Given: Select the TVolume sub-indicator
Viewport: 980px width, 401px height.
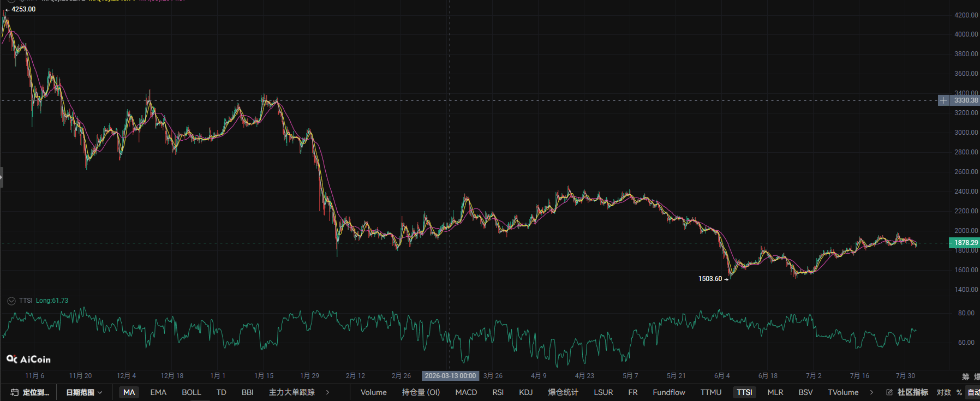Looking at the screenshot, I should tap(843, 392).
